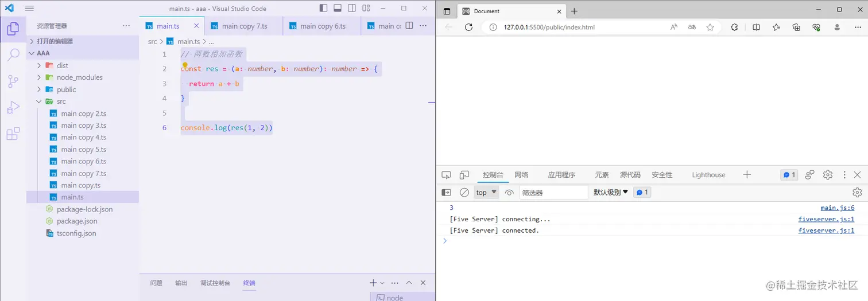The width and height of the screenshot is (868, 301).
Task: Maximize the terminal panel with chevron up
Action: point(409,283)
